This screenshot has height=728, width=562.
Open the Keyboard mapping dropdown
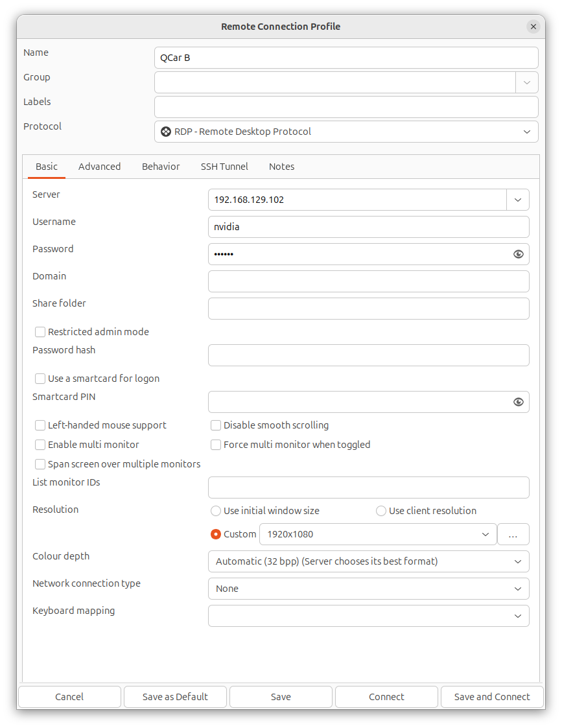[x=368, y=616]
